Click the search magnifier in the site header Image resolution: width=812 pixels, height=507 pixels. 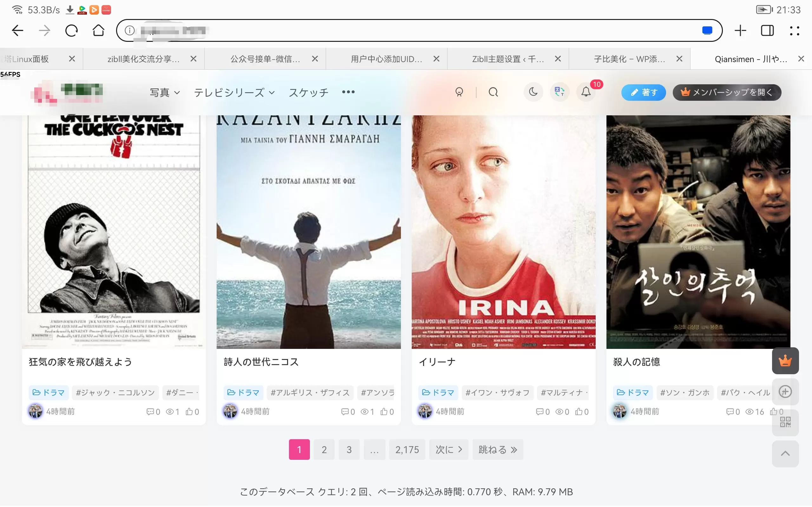pyautogui.click(x=493, y=92)
